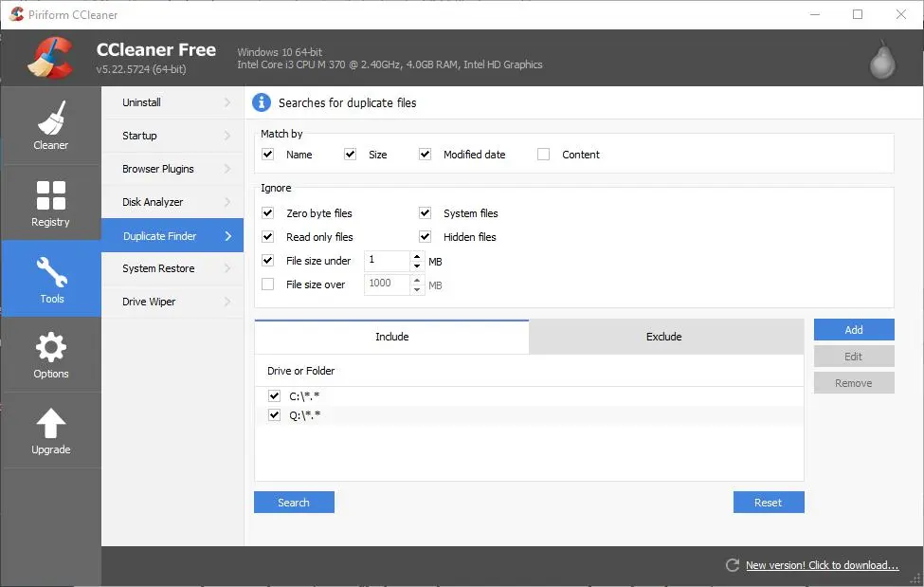Open the Uninstall tool

[x=172, y=102]
